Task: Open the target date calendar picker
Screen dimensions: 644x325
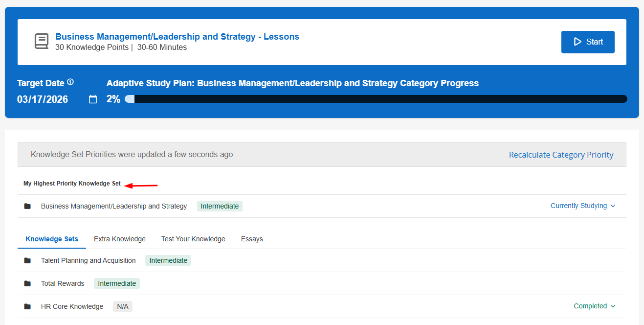Action: pos(93,99)
